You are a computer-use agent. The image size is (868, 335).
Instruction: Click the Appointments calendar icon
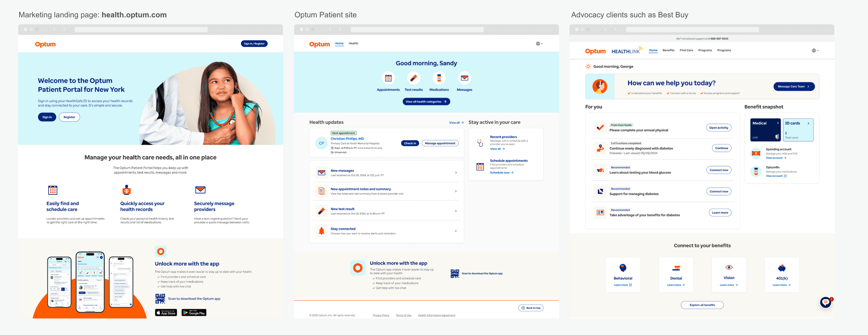click(388, 78)
